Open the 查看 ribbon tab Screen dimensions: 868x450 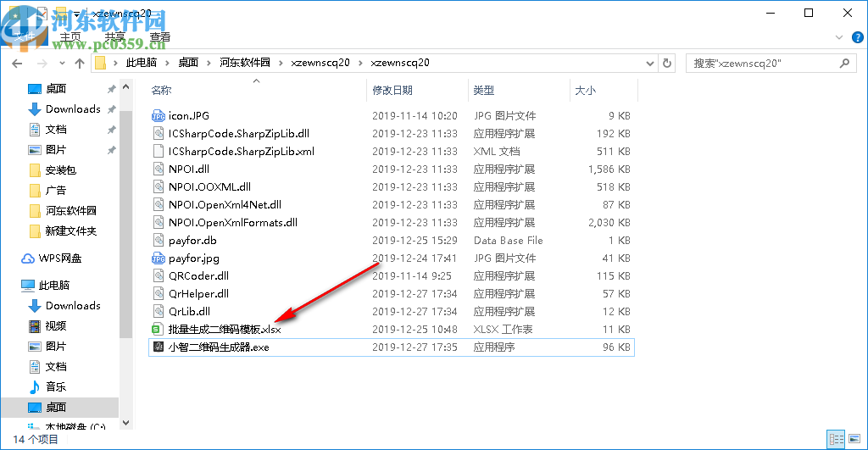coord(160,37)
